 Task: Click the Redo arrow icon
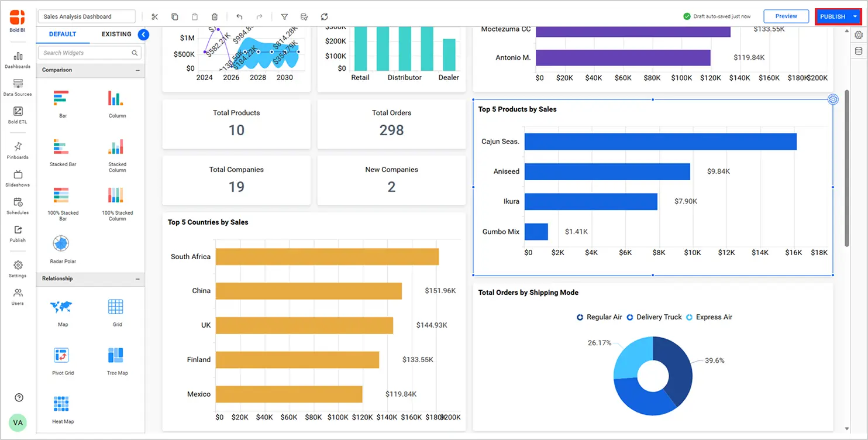259,17
